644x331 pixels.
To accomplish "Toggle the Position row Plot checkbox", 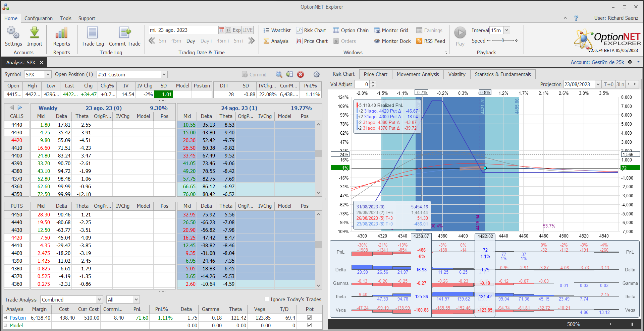I will pyautogui.click(x=309, y=318).
